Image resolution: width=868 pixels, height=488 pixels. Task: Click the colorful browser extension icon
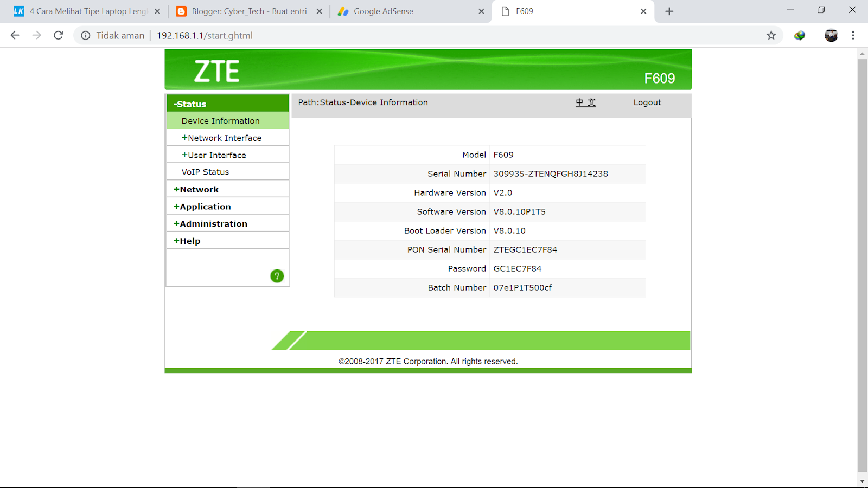800,35
